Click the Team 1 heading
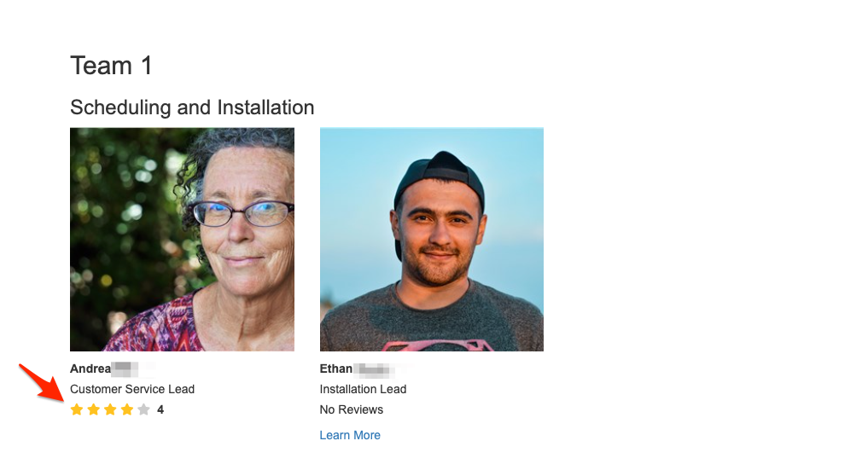 pyautogui.click(x=111, y=66)
